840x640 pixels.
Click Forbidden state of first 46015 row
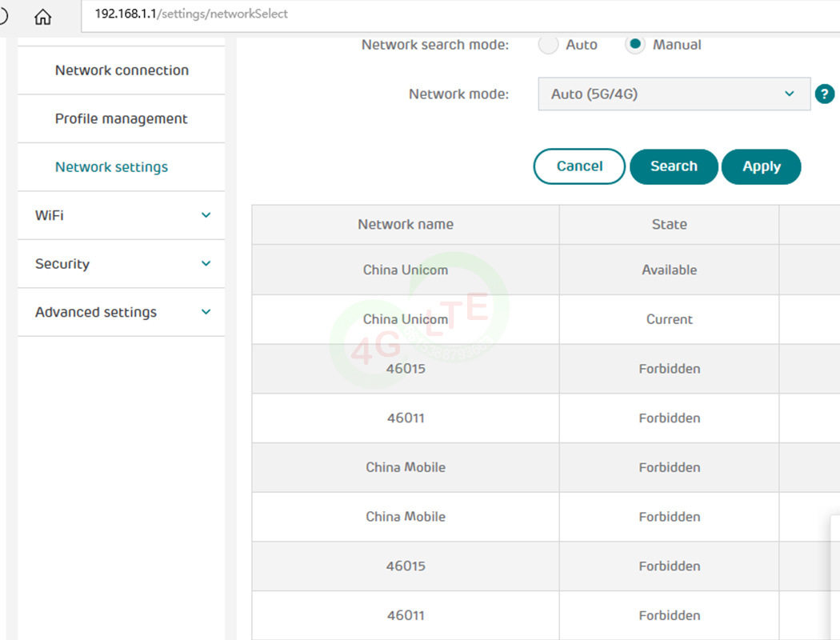[x=669, y=369]
